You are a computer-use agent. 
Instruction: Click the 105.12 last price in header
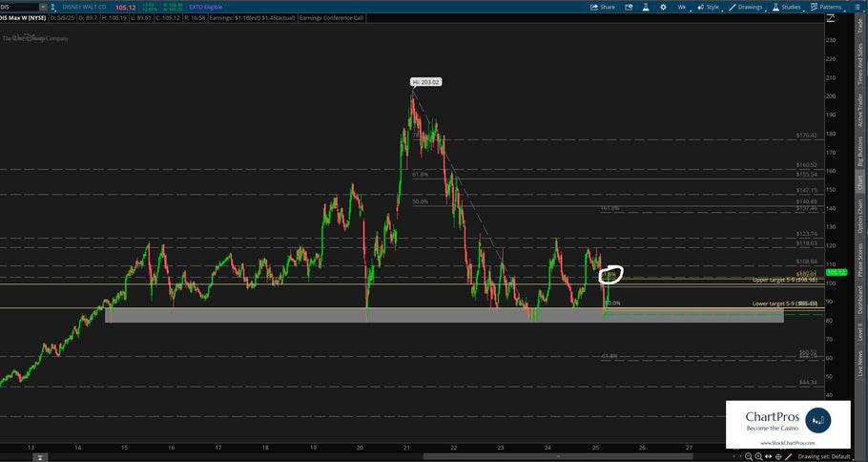click(x=125, y=8)
